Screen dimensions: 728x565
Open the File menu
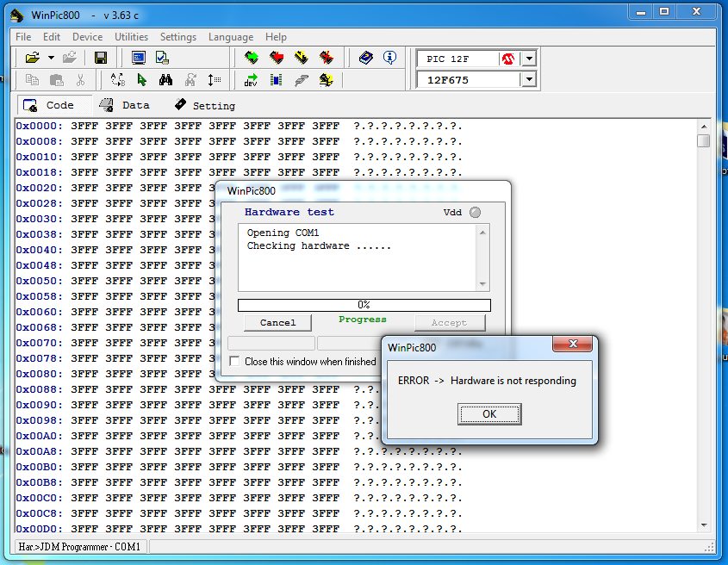tap(23, 37)
